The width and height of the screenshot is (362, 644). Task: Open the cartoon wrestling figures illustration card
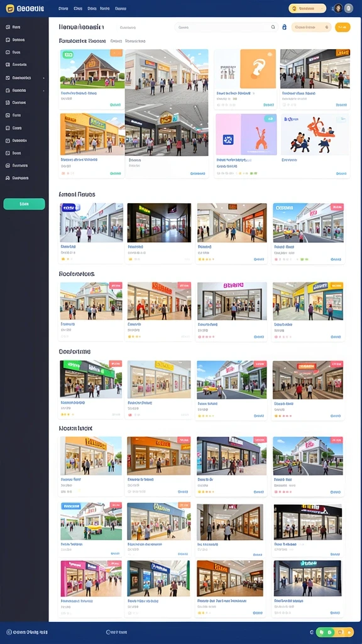coord(315,135)
